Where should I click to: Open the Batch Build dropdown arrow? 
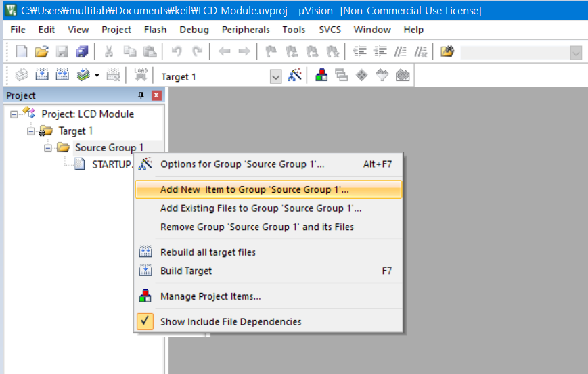[97, 75]
